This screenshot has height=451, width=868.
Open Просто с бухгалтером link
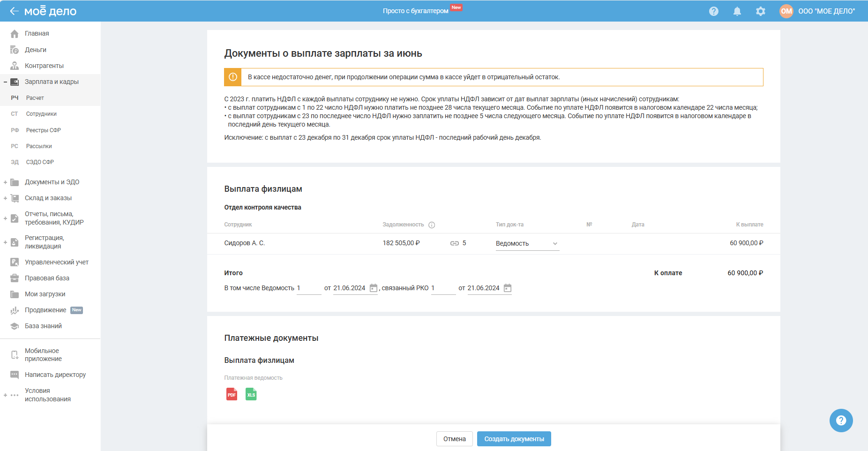pyautogui.click(x=415, y=11)
